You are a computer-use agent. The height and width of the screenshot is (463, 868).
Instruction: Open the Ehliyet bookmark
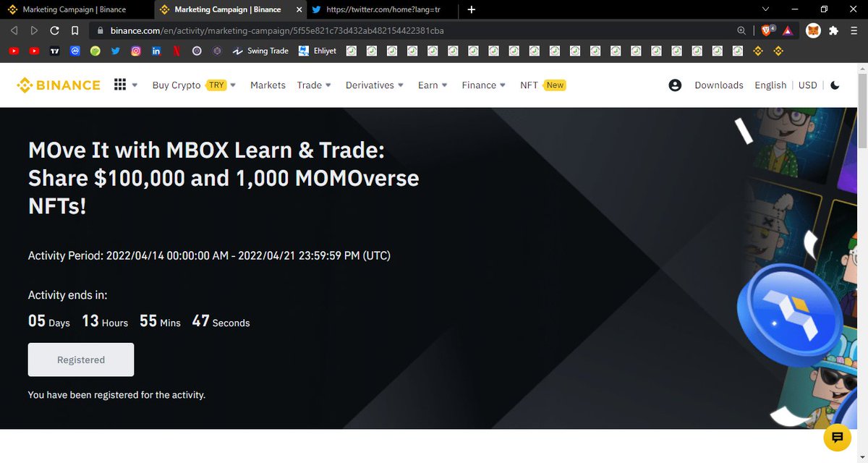(318, 51)
